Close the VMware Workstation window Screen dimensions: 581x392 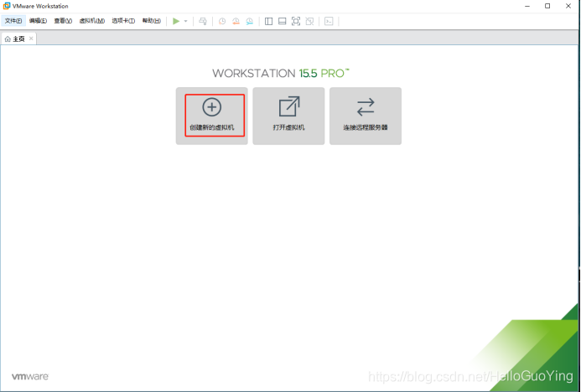tap(568, 6)
